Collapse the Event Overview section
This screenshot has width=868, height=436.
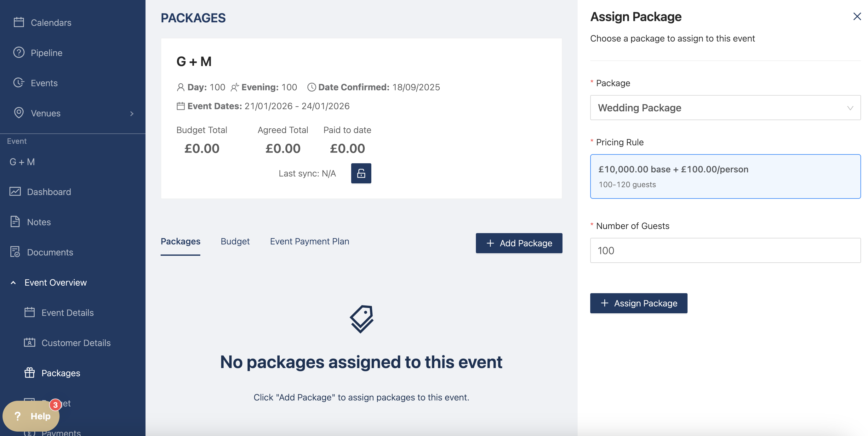pos(13,282)
